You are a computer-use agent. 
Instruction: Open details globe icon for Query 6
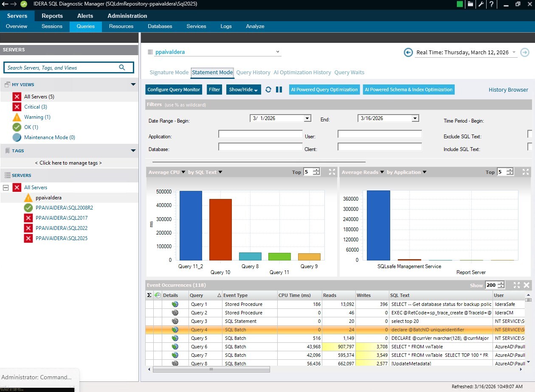pos(175,347)
